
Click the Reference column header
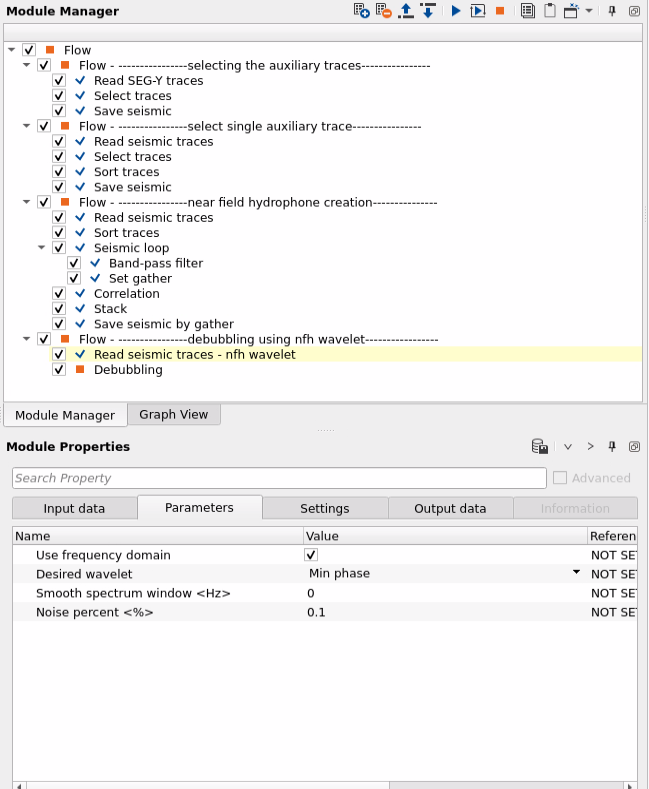coord(612,536)
